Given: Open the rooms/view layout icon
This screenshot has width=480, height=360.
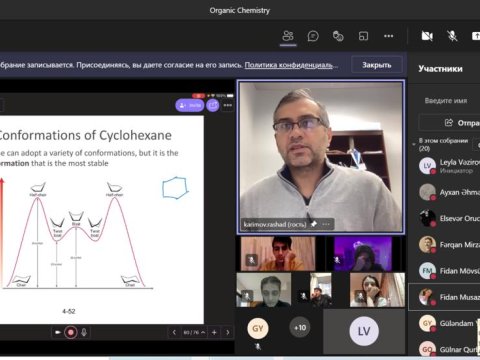Looking at the screenshot, I should click(363, 36).
